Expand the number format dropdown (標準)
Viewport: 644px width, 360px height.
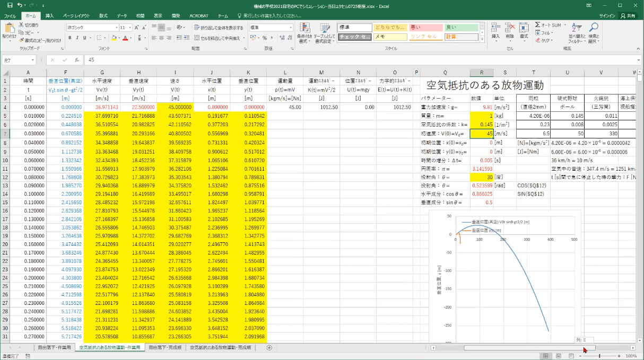tap(291, 28)
